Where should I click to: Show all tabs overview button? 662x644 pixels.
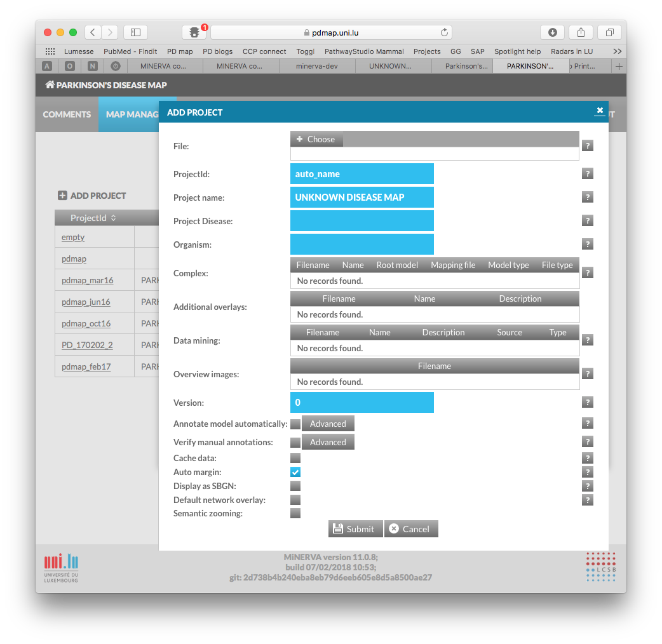click(x=610, y=32)
